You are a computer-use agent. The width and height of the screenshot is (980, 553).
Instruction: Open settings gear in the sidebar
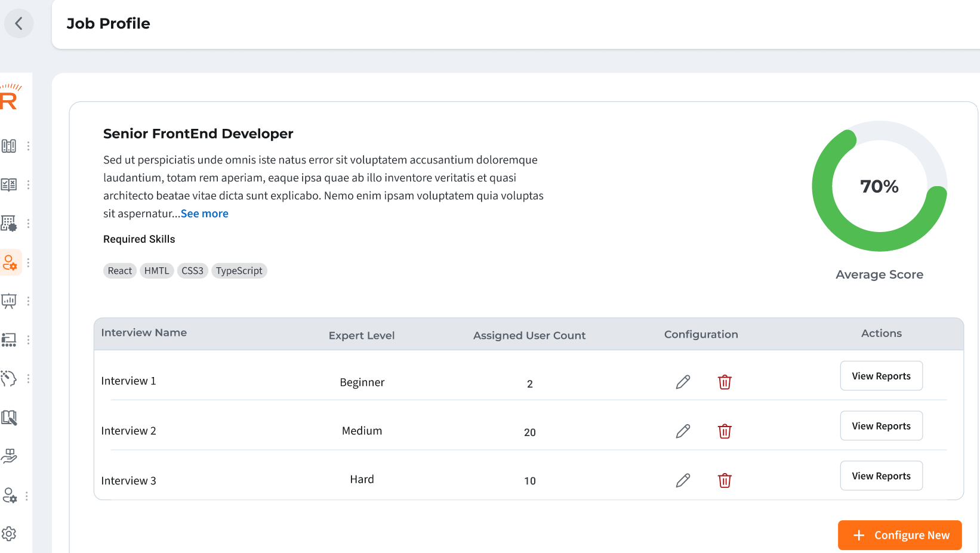click(x=9, y=533)
